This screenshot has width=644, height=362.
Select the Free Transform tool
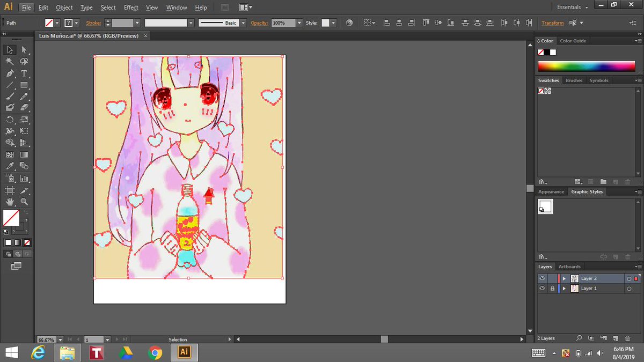point(24,131)
